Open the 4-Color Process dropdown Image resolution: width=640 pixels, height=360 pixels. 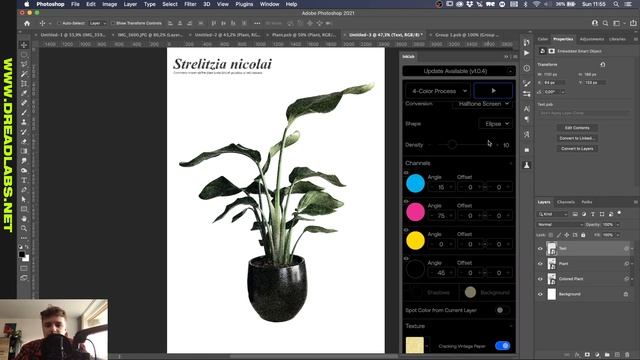click(438, 91)
